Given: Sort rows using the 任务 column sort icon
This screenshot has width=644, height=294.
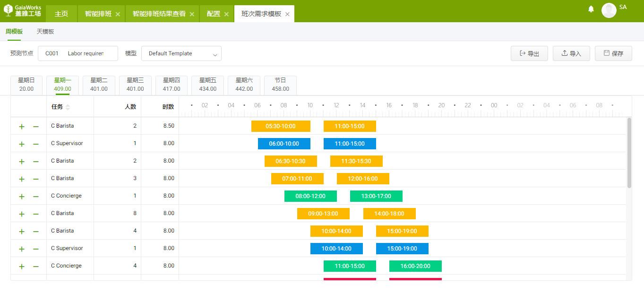Looking at the screenshot, I should (x=68, y=106).
